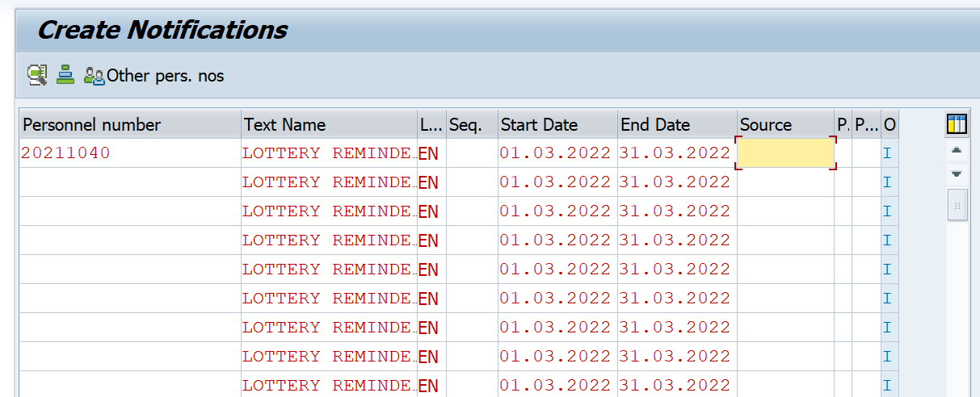Click the Source cell in the second row
980x397 pixels.
click(x=786, y=182)
